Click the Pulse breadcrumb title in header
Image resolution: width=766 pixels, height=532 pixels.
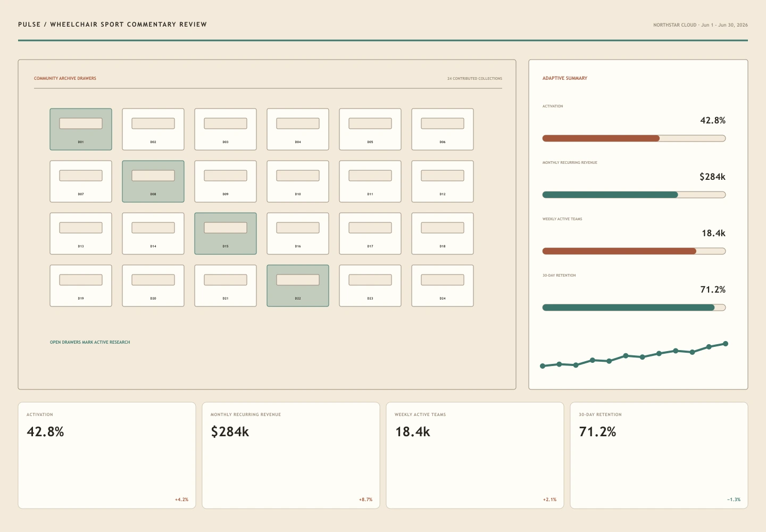(112, 24)
